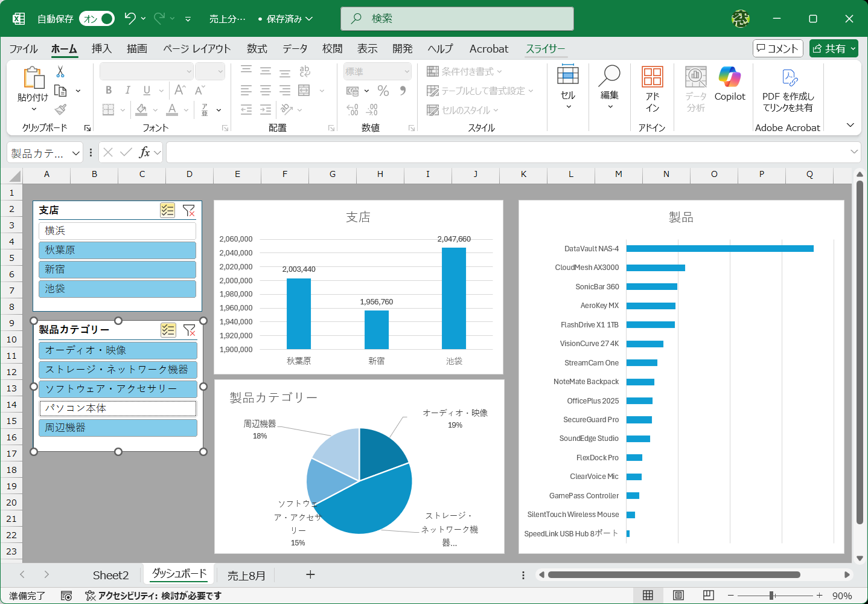Open the Name box dropdown
Viewport: 868px width, 604px height.
(x=75, y=152)
